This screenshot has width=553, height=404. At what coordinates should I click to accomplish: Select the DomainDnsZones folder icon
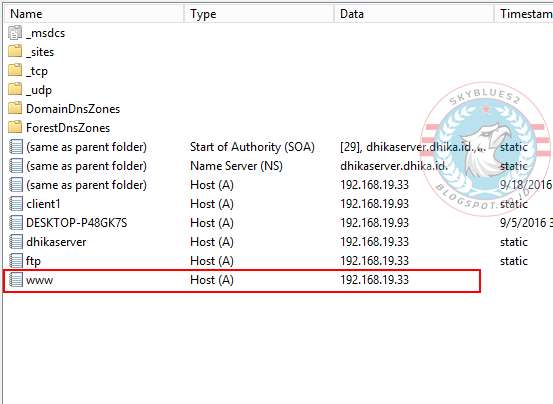[x=15, y=109]
